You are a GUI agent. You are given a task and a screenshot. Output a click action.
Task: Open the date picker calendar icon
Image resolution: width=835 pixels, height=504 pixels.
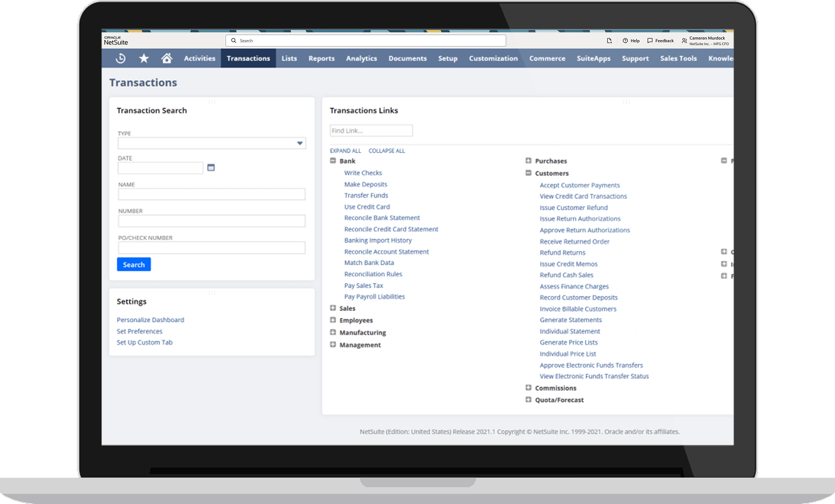click(x=211, y=167)
